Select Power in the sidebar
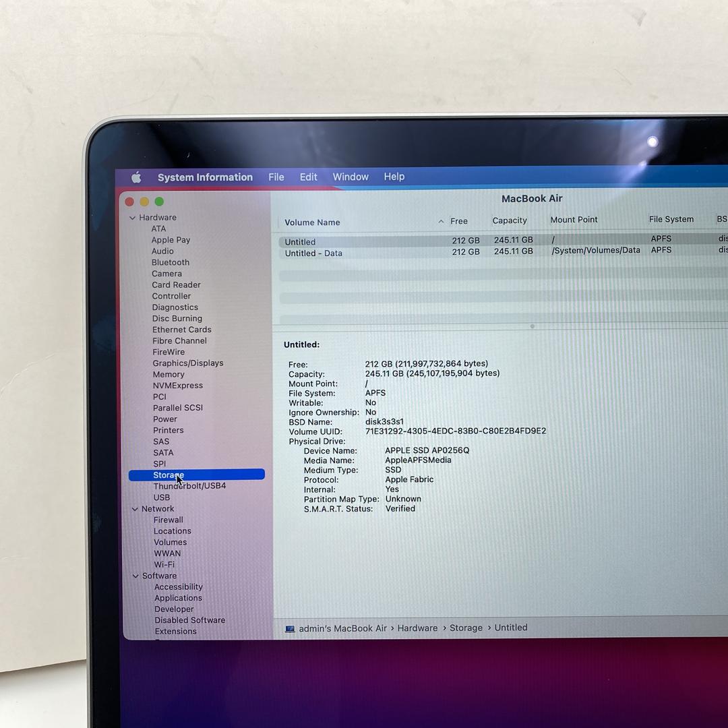This screenshot has width=728, height=728. 165,419
